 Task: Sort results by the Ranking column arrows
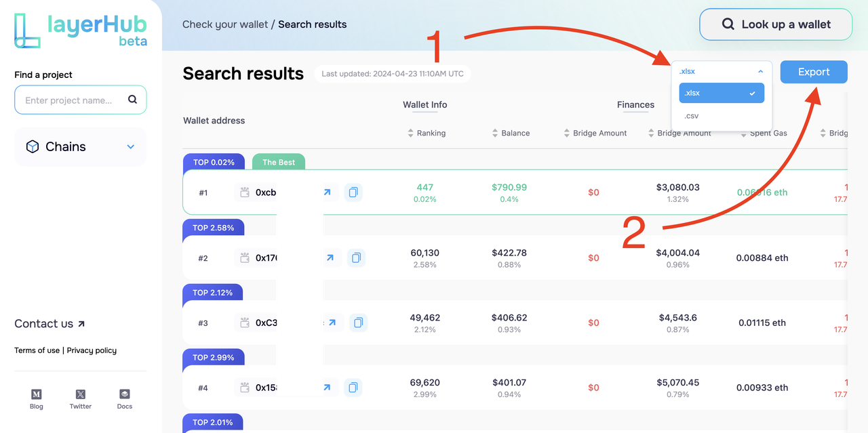410,133
